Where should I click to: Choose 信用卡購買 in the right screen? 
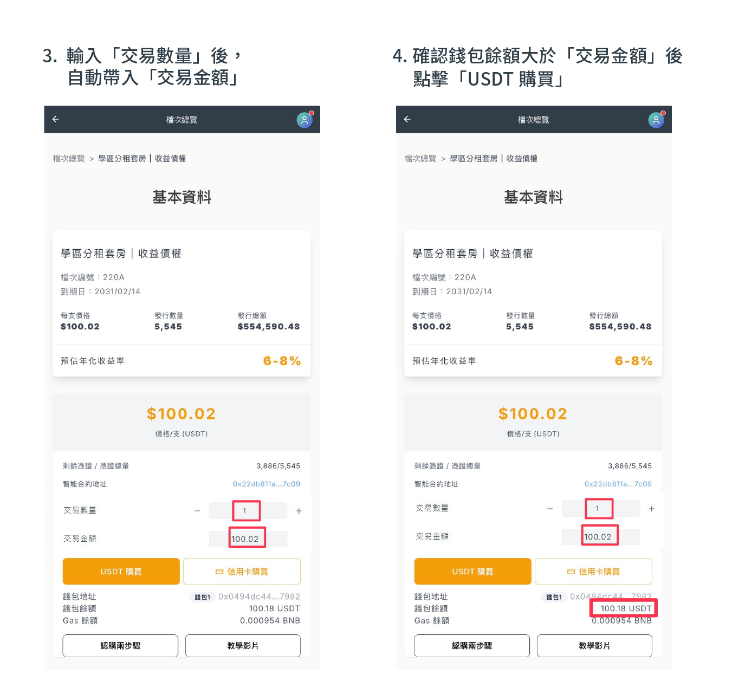(x=593, y=572)
